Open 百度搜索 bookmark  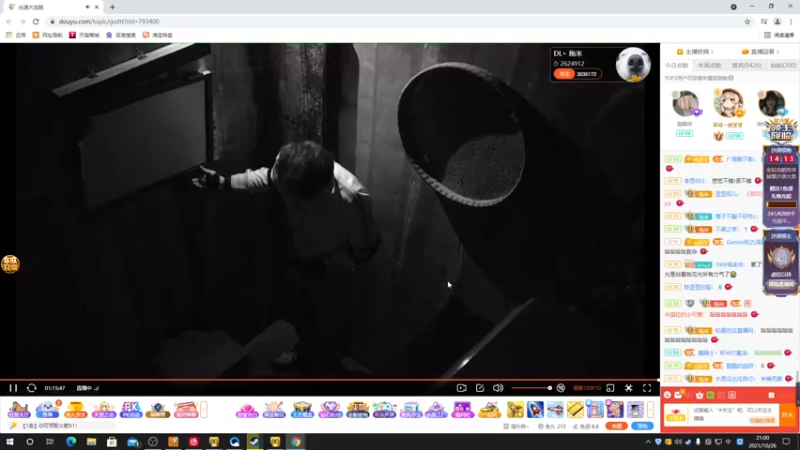pyautogui.click(x=121, y=35)
